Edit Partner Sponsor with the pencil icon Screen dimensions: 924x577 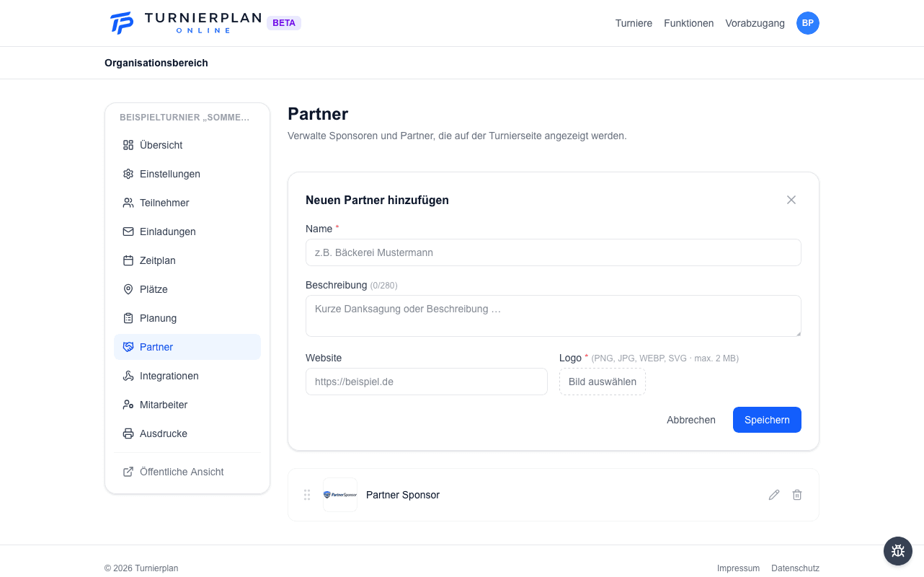click(x=774, y=495)
